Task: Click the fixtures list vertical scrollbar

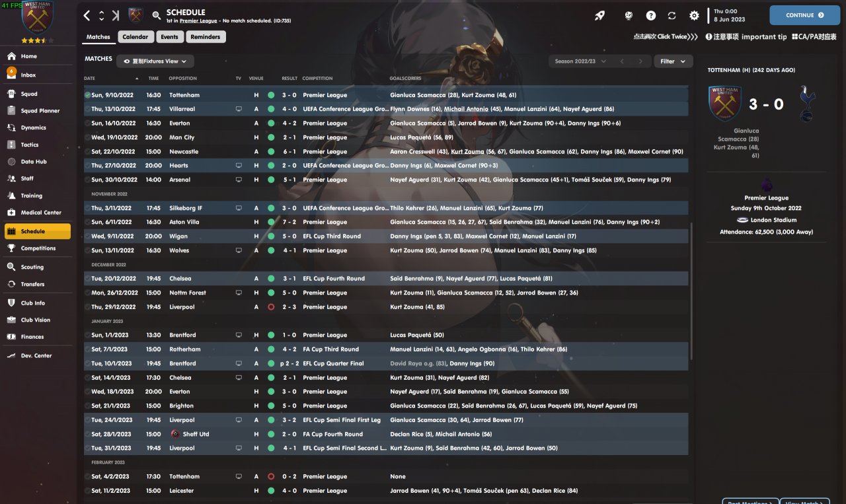Action: pyautogui.click(x=692, y=291)
